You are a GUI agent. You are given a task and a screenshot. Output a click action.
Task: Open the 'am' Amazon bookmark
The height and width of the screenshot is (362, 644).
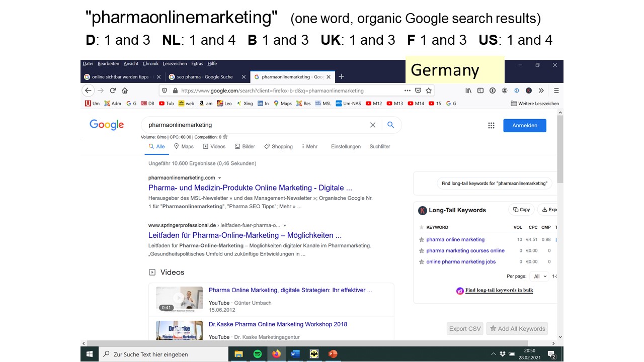coord(206,104)
